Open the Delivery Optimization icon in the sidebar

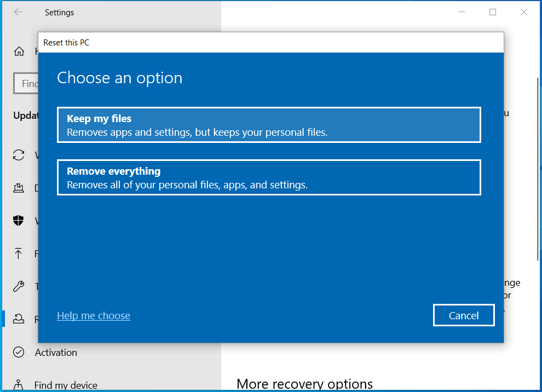point(19,188)
